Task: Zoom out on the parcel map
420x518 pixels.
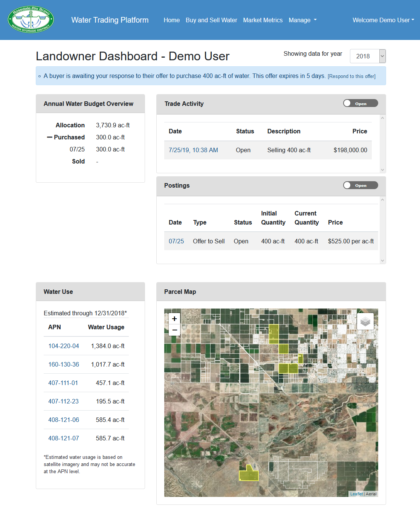Action: point(174,330)
